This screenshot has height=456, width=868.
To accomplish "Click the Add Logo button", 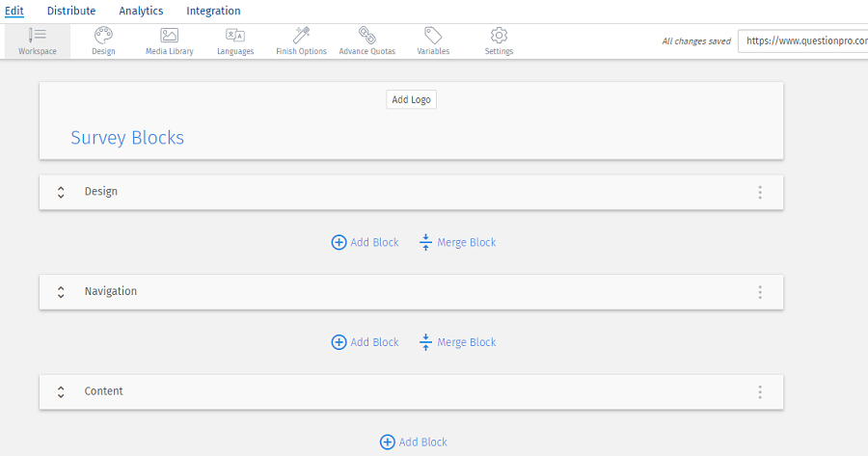I will 411,99.
